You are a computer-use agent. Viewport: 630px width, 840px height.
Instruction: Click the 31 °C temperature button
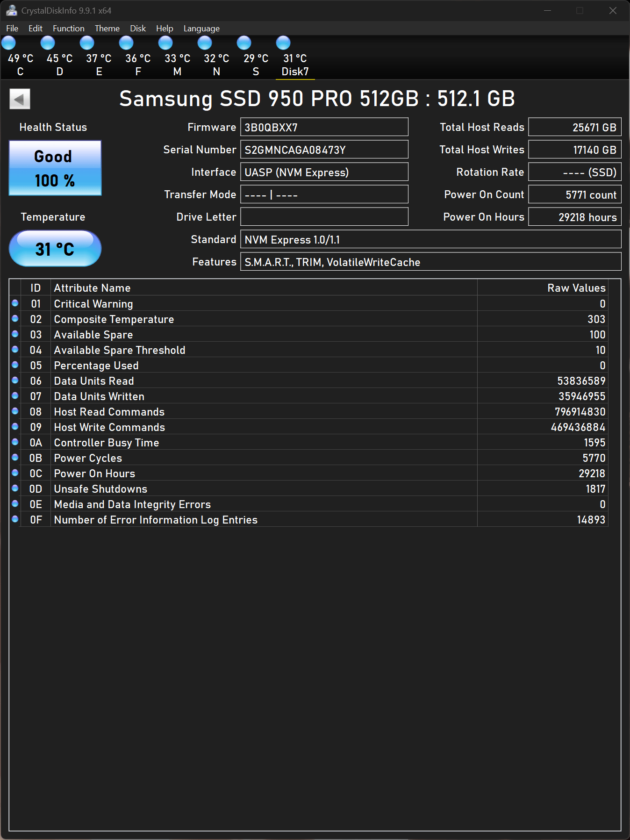click(x=55, y=248)
